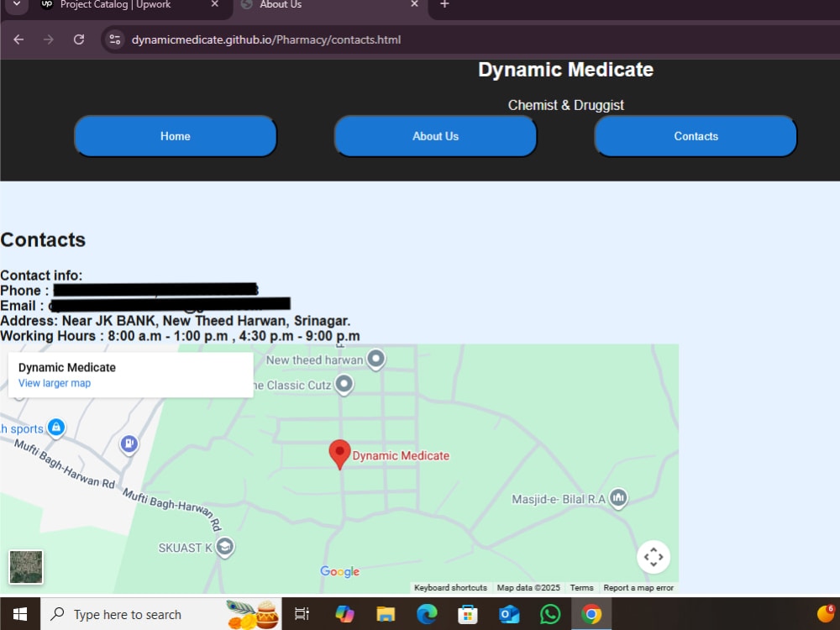Open Task View on the taskbar
The image size is (840, 630).
(302, 614)
